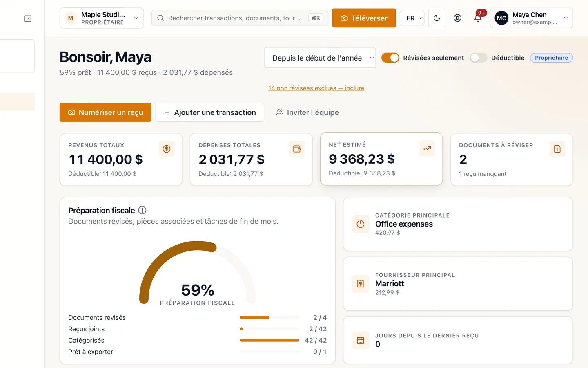Open the Net Estimé 9 368,23 $ card
The width and height of the screenshot is (588, 368).
381,159
